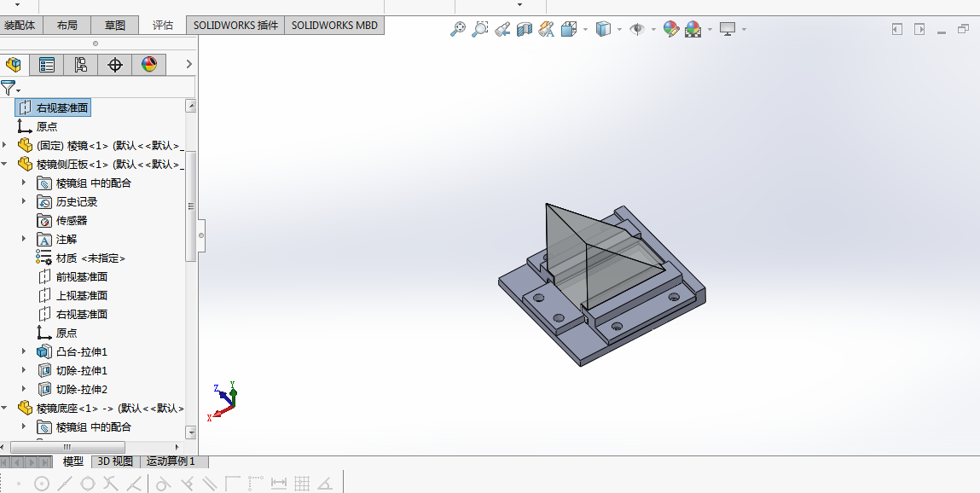Expand manager tabs with right chevron

point(188,64)
